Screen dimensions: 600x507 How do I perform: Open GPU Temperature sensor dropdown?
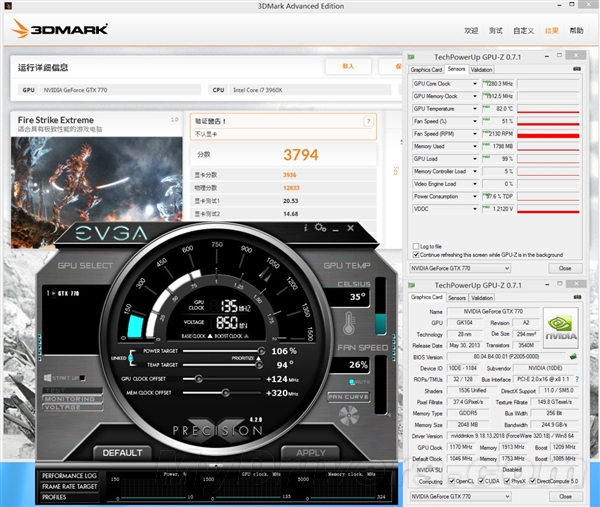pyautogui.click(x=475, y=109)
